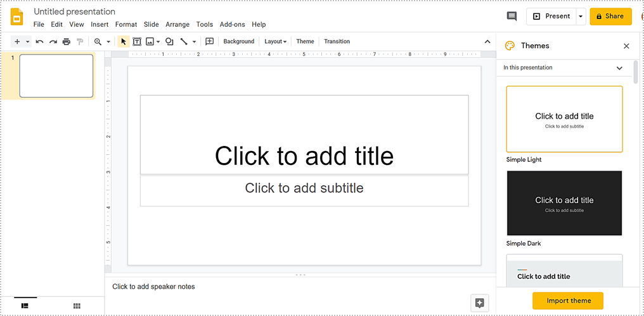The width and height of the screenshot is (644, 316).
Task: Open the Arrange menu
Action: pos(177,25)
